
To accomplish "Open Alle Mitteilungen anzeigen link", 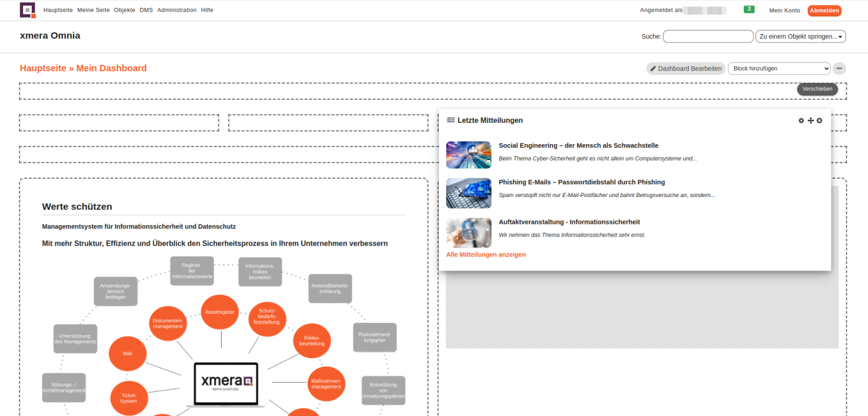I will tap(486, 255).
